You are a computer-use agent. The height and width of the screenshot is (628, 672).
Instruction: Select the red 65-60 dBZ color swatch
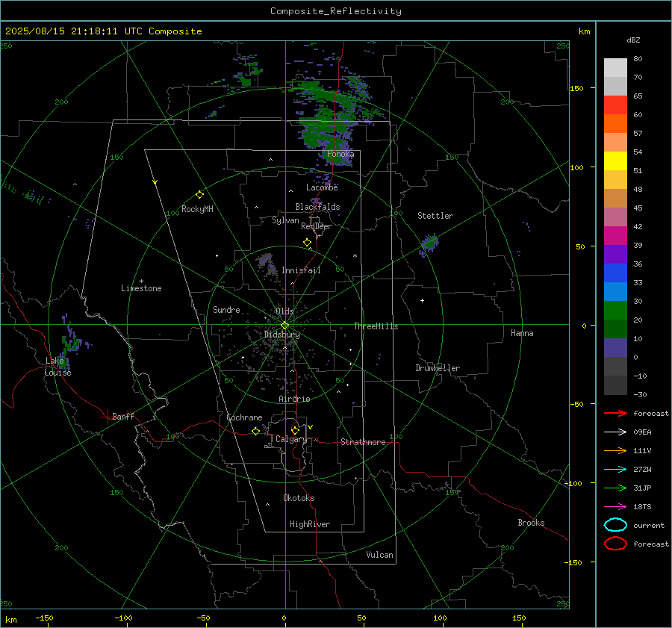click(615, 105)
